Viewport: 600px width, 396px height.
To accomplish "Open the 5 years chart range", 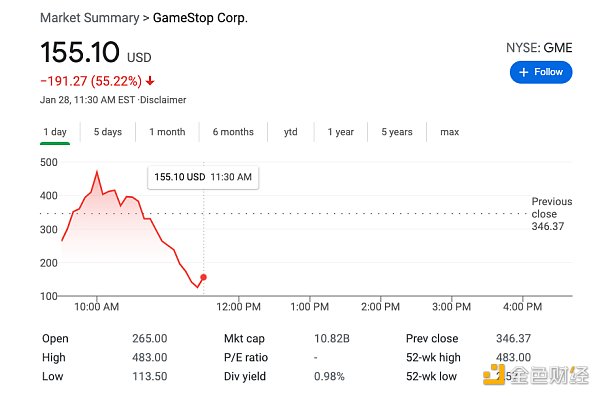I will [x=397, y=132].
